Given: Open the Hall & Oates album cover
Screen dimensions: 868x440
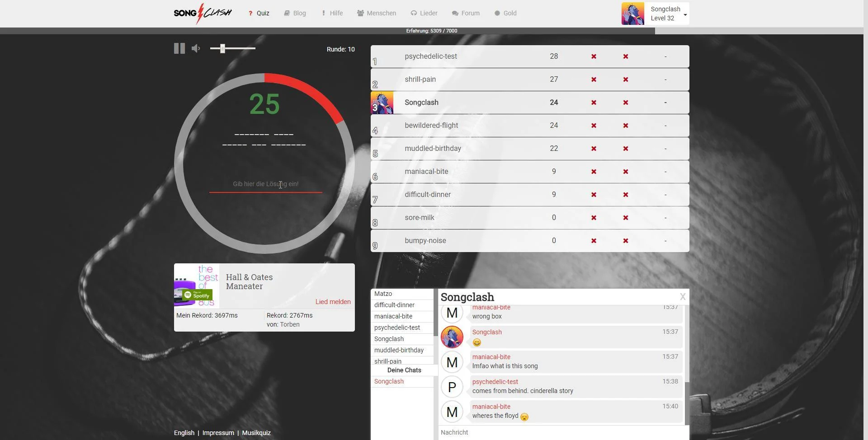Looking at the screenshot, I should (x=197, y=286).
